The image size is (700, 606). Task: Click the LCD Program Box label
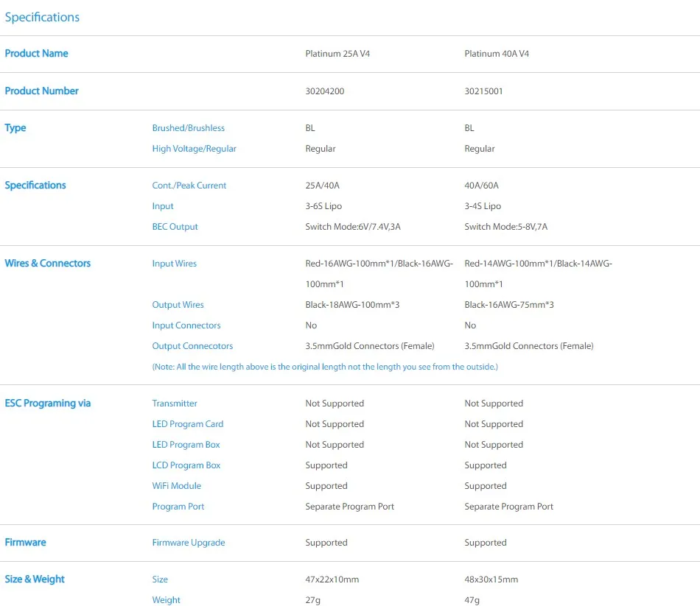point(186,465)
